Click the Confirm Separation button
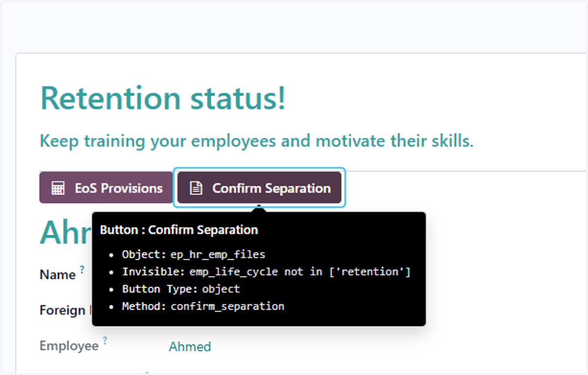Viewport: 588px width, 375px height. pyautogui.click(x=260, y=188)
